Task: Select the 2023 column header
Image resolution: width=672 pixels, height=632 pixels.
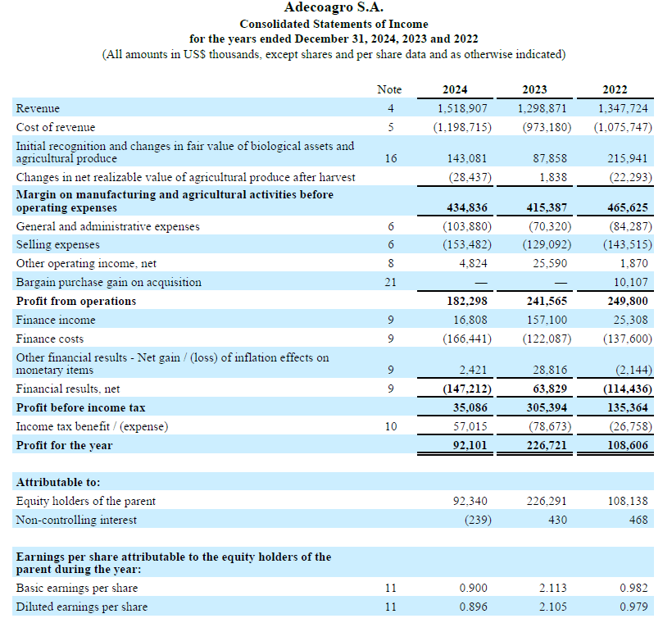Action: point(534,89)
